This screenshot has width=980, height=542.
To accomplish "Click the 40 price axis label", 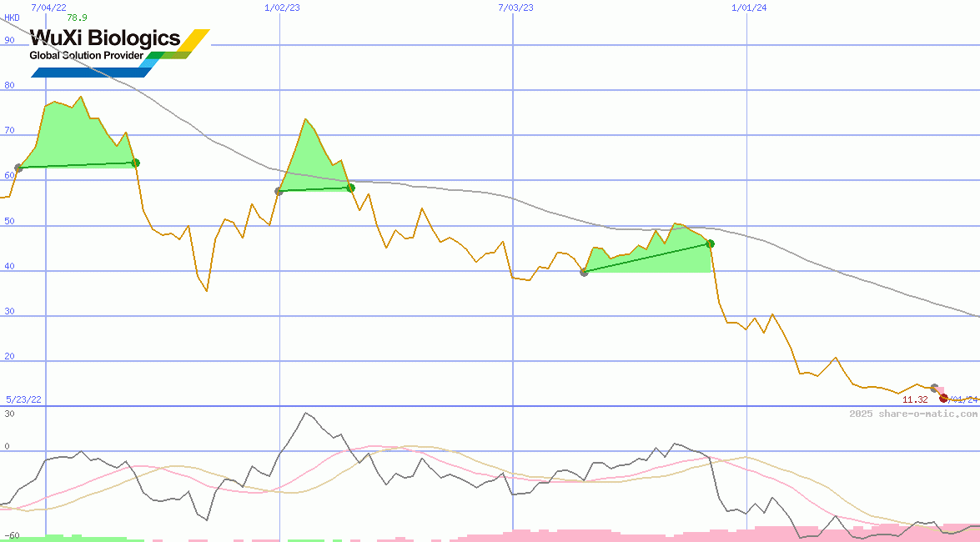I will pos(9,266).
